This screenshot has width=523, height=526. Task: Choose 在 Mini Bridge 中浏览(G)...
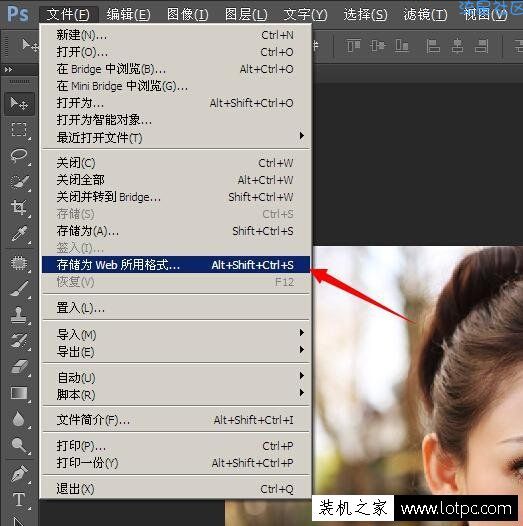pos(175,86)
